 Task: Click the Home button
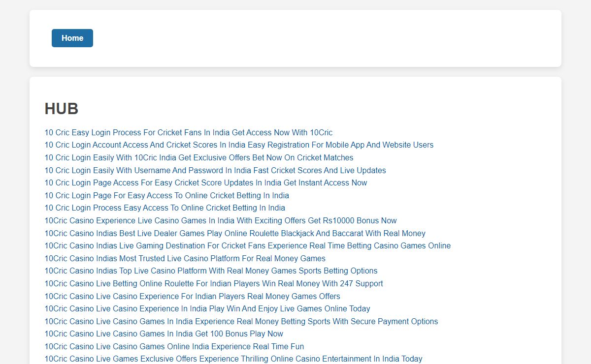pos(72,38)
